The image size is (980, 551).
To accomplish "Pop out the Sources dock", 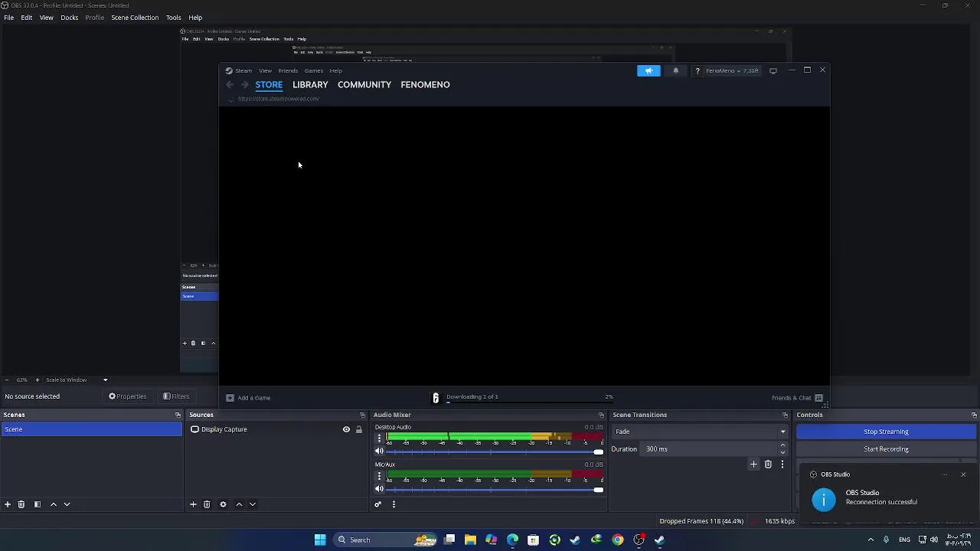I will [362, 415].
